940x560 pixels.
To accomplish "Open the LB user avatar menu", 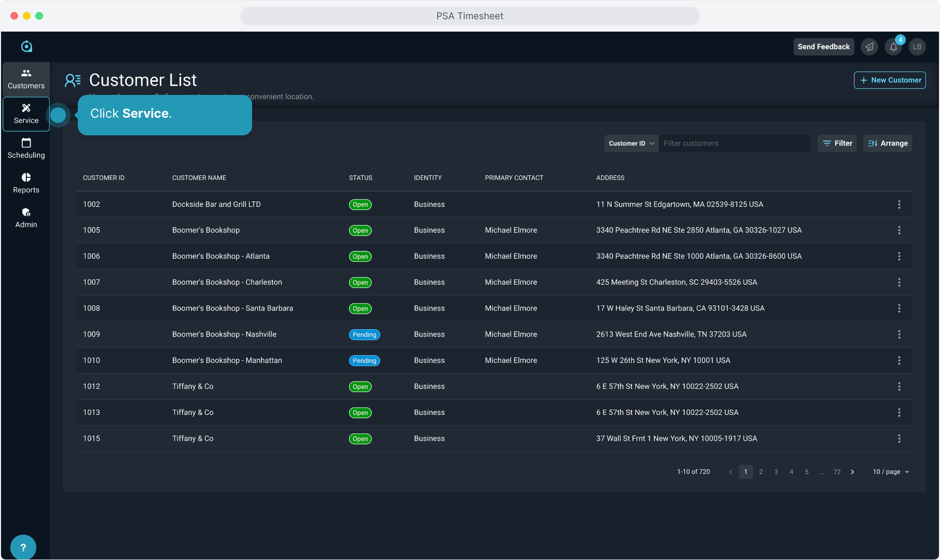I will click(x=917, y=47).
